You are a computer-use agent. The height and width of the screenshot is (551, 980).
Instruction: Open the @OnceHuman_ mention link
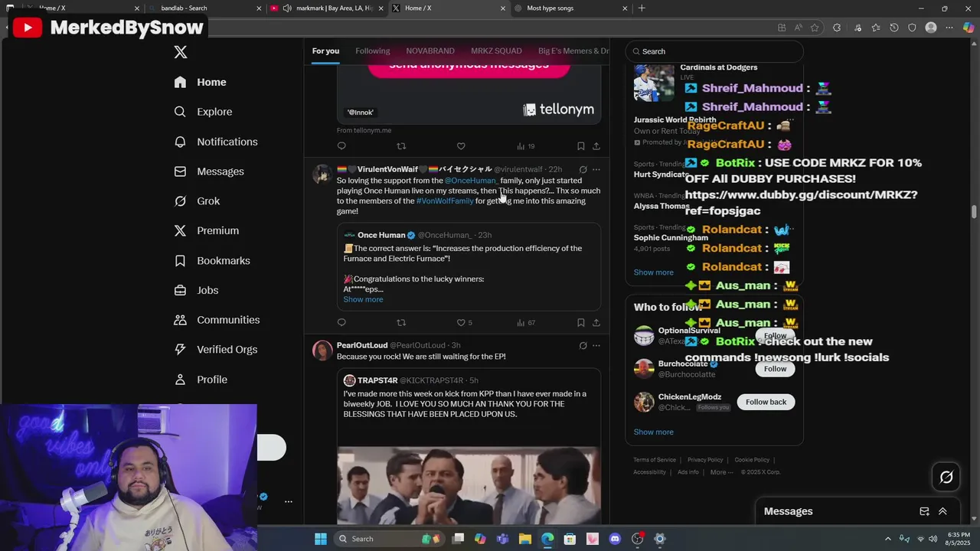[471, 181]
